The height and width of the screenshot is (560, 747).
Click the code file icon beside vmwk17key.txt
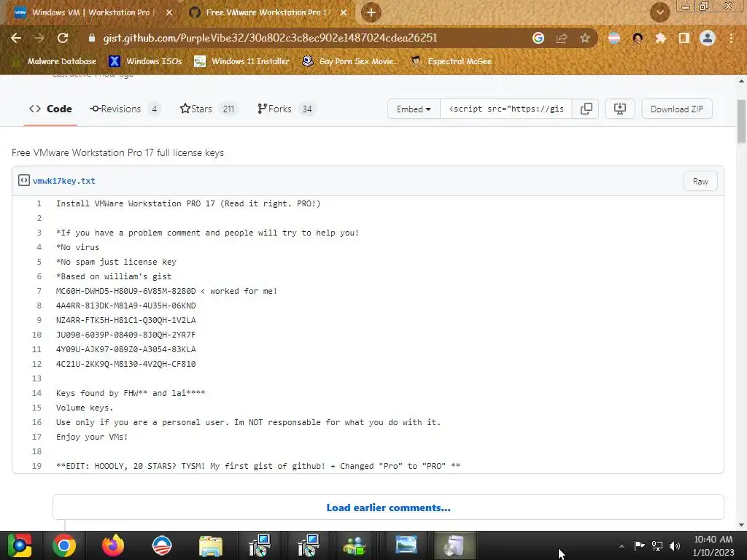point(24,181)
